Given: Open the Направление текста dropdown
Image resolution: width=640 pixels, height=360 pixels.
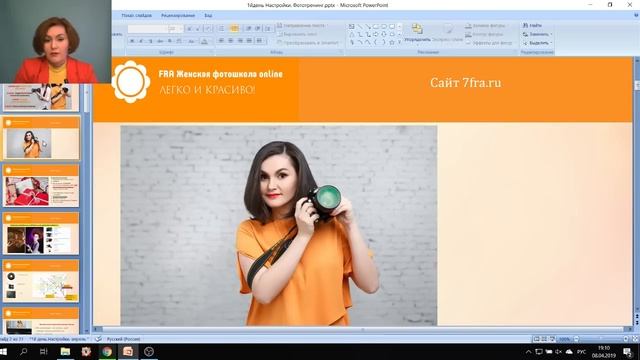Looking at the screenshot, I should tap(302, 25).
